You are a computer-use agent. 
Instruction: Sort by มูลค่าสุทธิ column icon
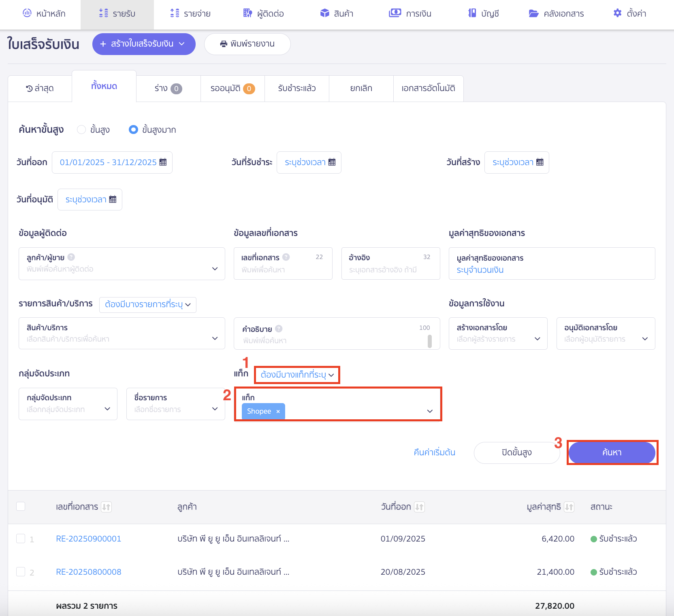569,507
